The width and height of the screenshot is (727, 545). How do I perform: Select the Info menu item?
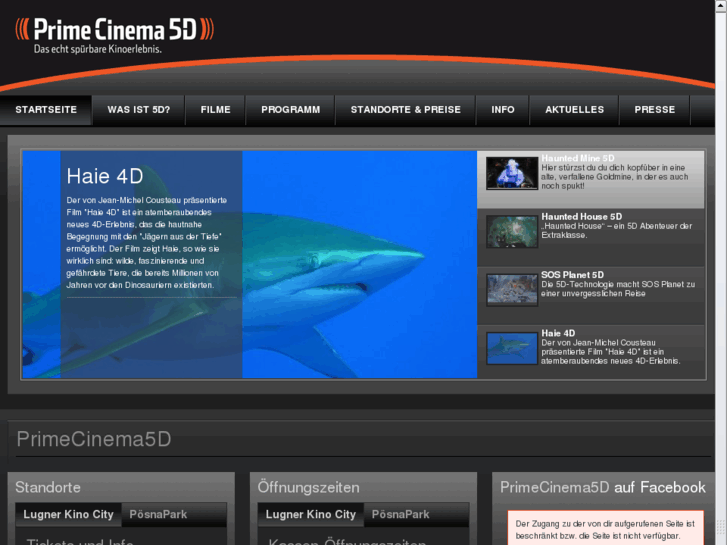[503, 110]
